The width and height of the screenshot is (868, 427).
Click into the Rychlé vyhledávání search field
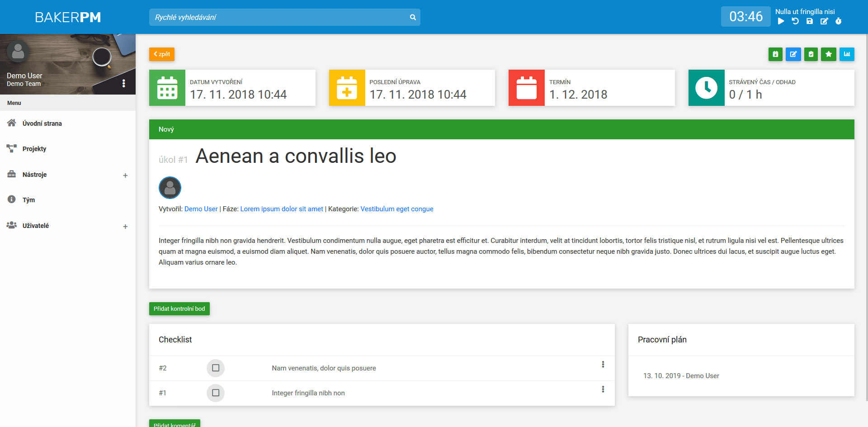(278, 17)
